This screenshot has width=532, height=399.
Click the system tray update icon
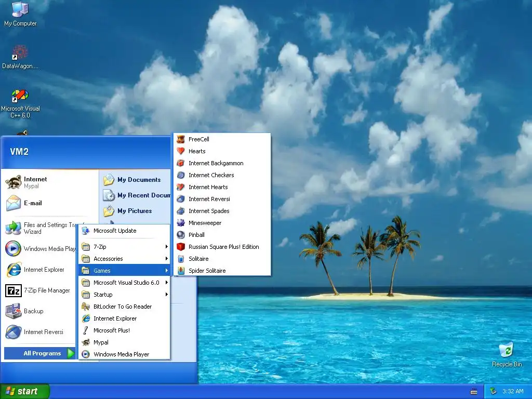click(x=494, y=391)
